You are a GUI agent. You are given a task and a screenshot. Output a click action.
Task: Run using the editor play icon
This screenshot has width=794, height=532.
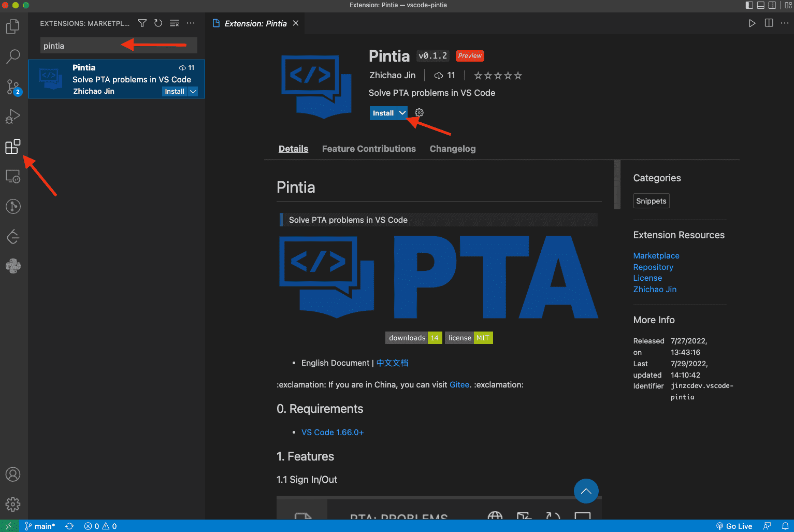pyautogui.click(x=752, y=23)
